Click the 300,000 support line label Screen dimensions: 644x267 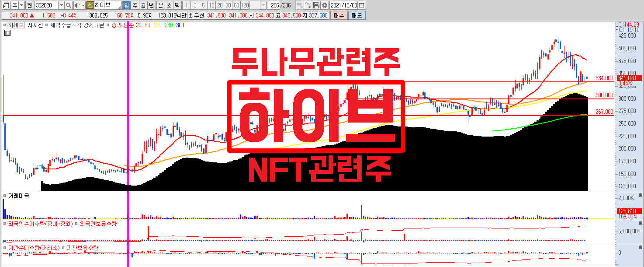pyautogui.click(x=604, y=95)
